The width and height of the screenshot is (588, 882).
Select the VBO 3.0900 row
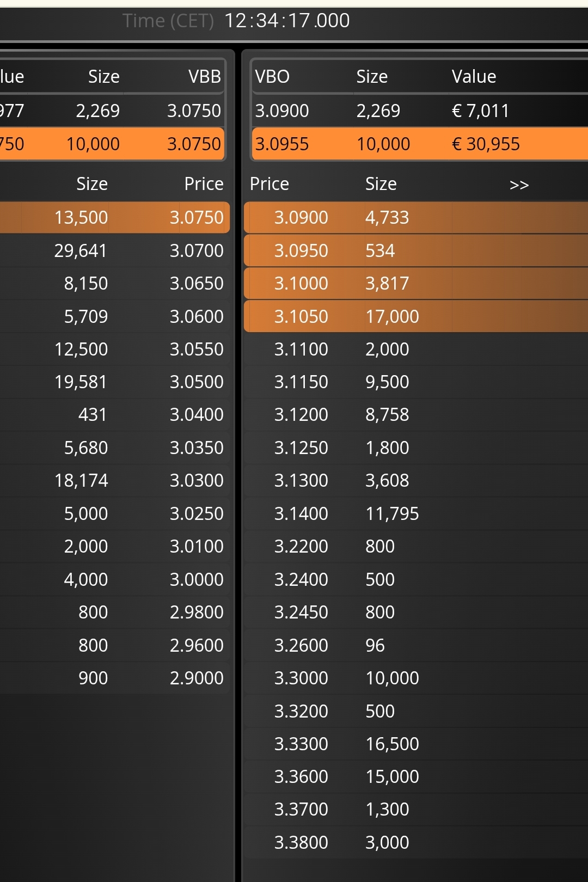coord(420,111)
